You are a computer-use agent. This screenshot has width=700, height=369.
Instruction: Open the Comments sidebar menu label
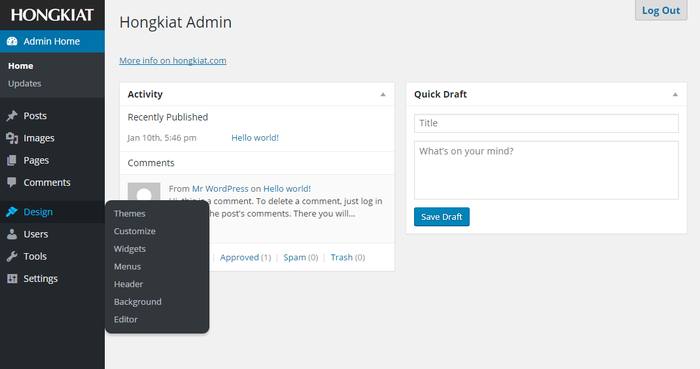(47, 182)
